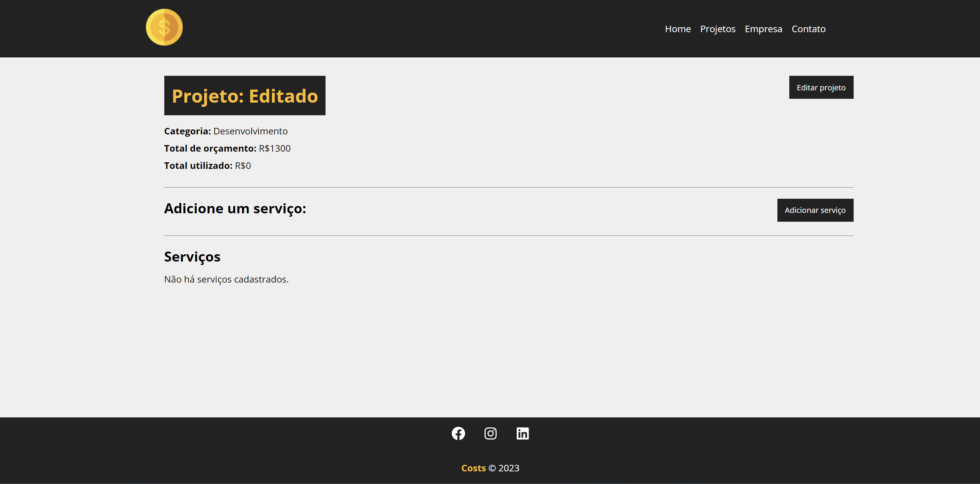Click the dollar coin logo
Viewport: 980px width, 484px height.
164,27
